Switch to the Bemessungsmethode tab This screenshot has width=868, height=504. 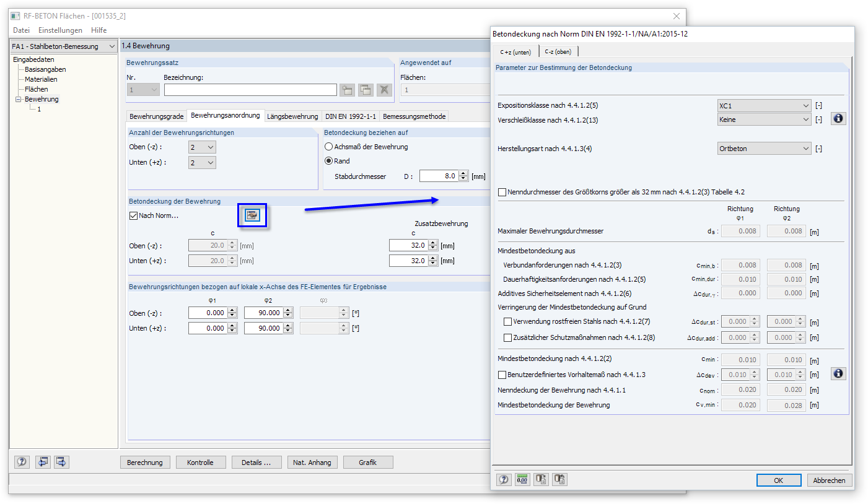(413, 116)
